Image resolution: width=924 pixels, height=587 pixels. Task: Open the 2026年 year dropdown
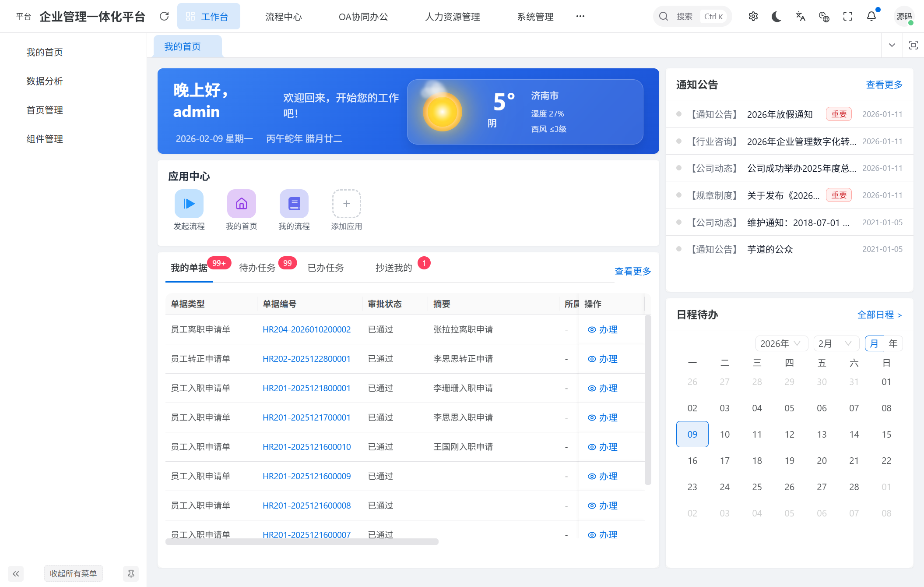pyautogui.click(x=781, y=343)
